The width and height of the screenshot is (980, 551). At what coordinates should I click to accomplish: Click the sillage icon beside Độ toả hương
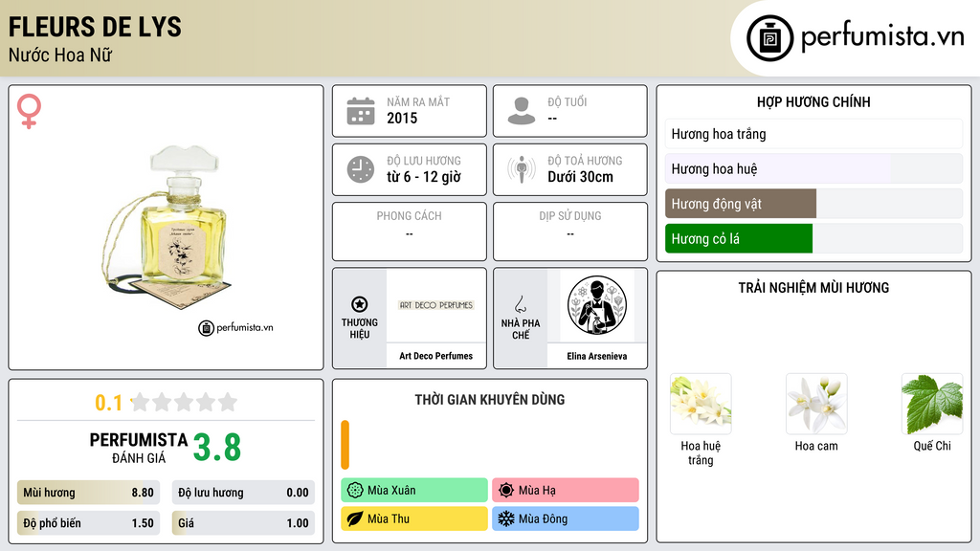point(522,169)
